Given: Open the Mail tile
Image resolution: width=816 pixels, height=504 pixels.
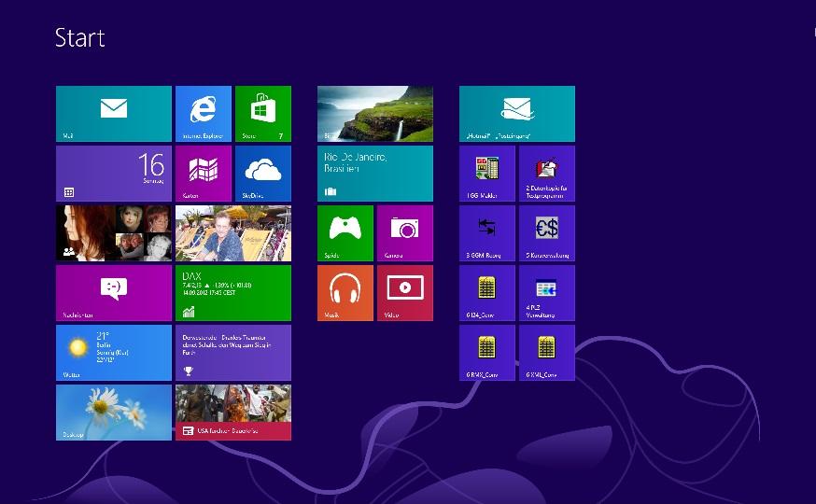Looking at the screenshot, I should [x=114, y=114].
